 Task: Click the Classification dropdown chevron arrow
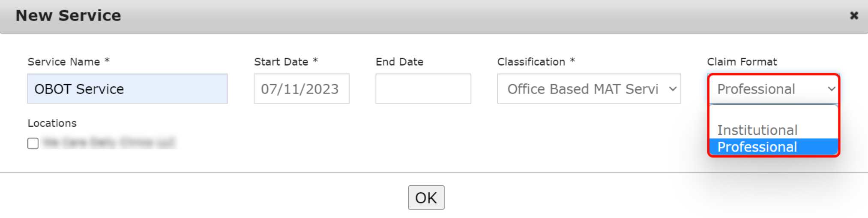coord(673,89)
